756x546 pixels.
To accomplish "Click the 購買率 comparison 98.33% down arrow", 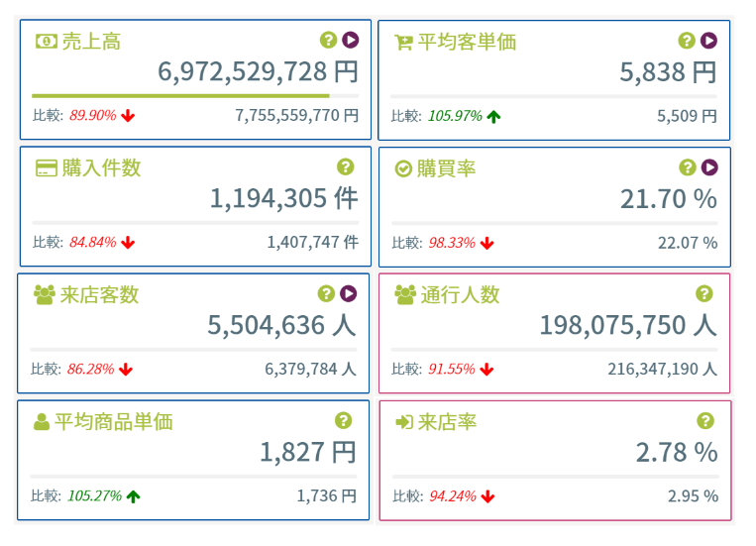I will tap(486, 243).
